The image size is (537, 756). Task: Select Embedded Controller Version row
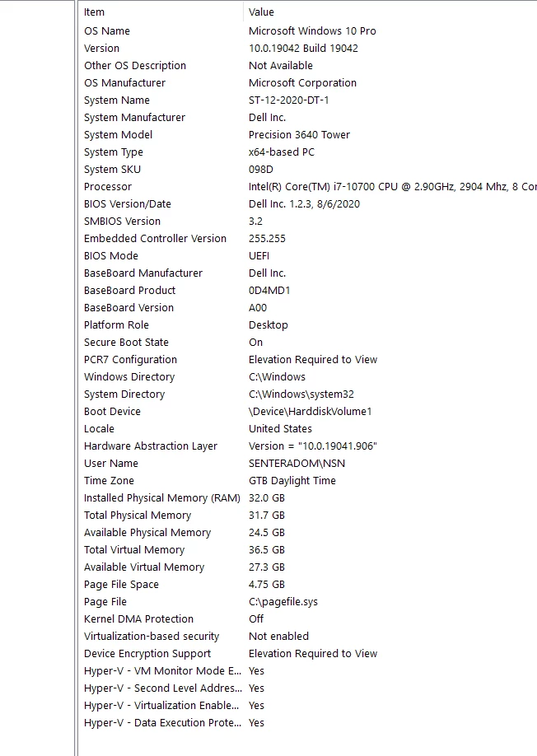[x=155, y=239]
